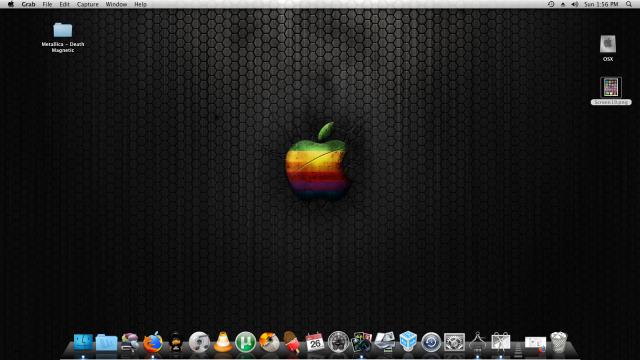Image resolution: width=640 pixels, height=360 pixels.
Task: Open the round gauge icon in dock
Action: tap(338, 342)
